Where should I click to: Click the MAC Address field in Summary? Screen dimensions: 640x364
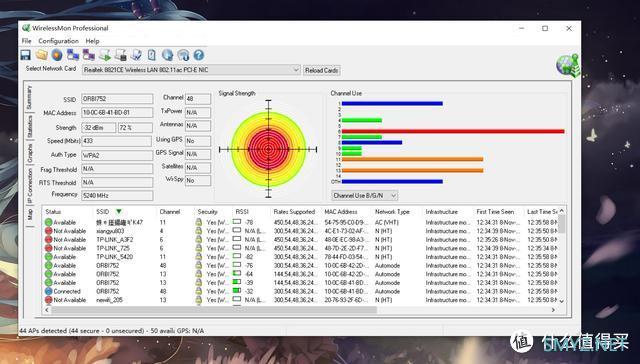click(x=117, y=113)
